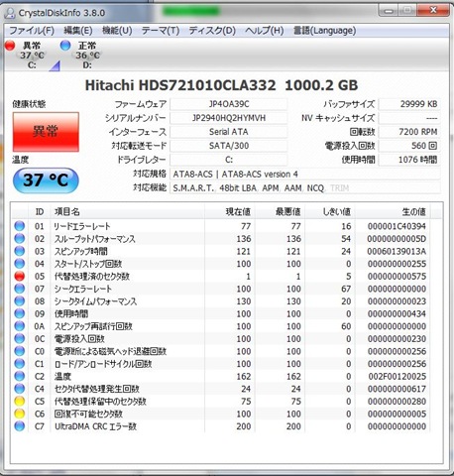454x476 pixels.
Task: Click the serial number field JP2940HQ2HYMVH
Action: (229, 118)
